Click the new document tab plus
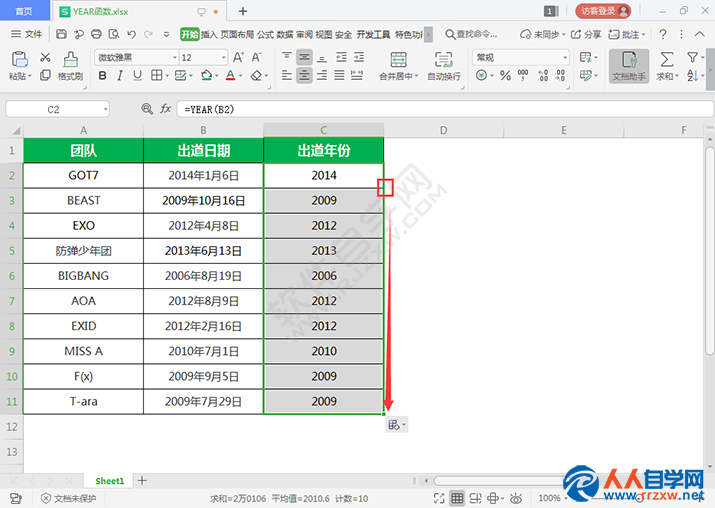The image size is (715, 508). tap(243, 11)
